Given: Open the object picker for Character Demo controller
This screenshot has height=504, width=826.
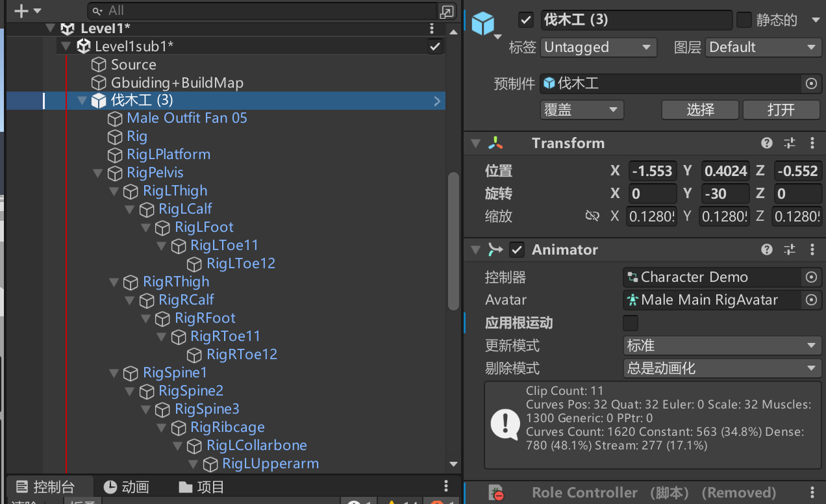Looking at the screenshot, I should [811, 277].
